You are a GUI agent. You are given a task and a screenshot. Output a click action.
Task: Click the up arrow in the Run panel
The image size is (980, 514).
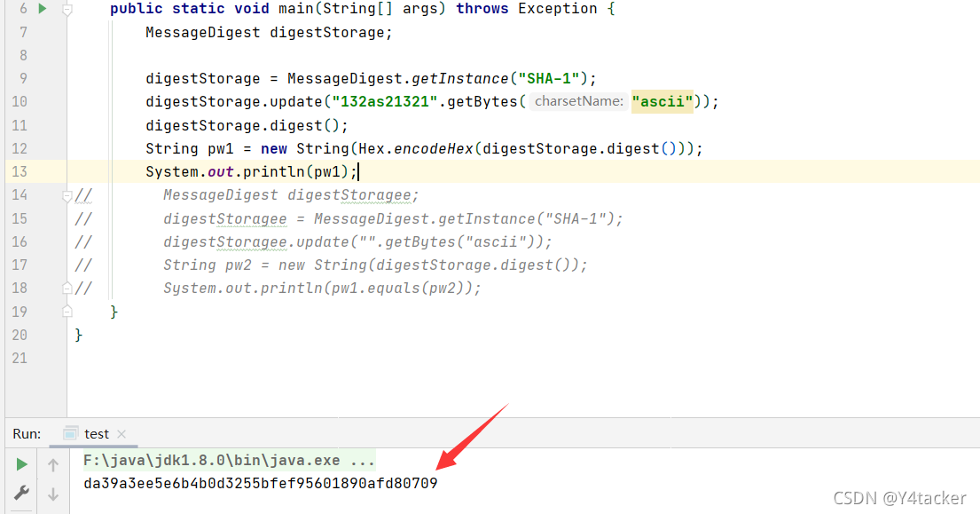click(x=53, y=464)
